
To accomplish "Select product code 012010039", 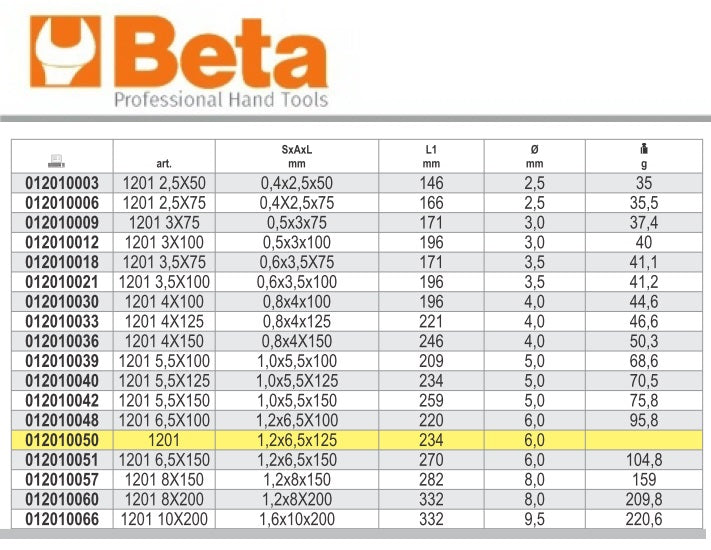I will coord(62,361).
